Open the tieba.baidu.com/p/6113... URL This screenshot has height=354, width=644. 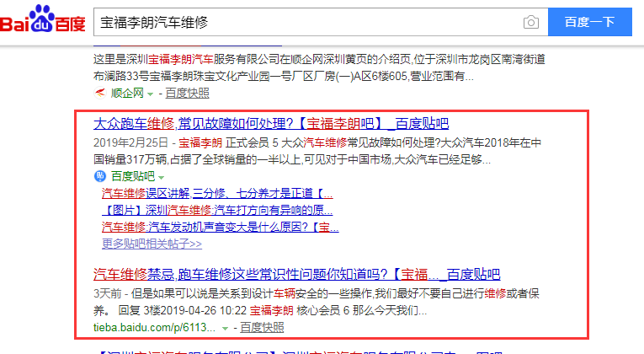click(154, 327)
